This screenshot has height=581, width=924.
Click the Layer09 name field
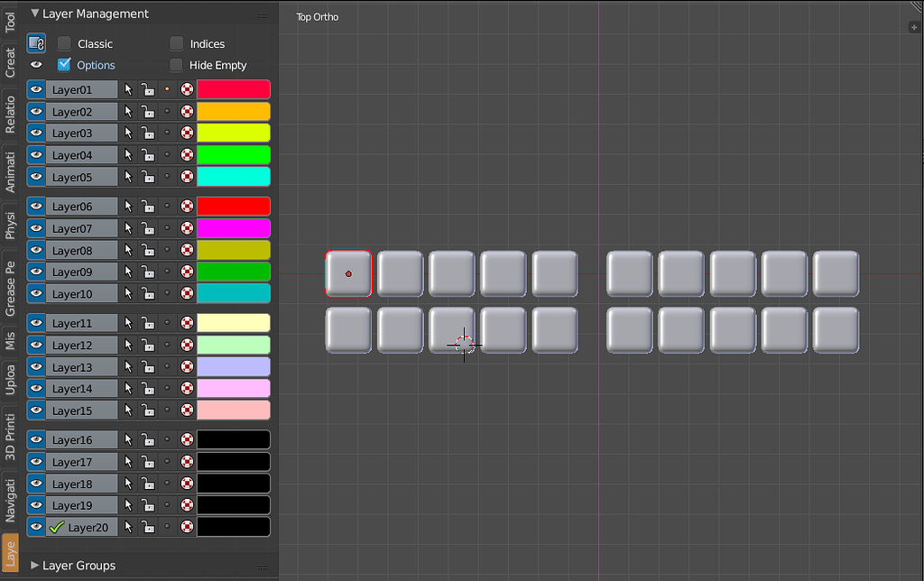pos(81,272)
